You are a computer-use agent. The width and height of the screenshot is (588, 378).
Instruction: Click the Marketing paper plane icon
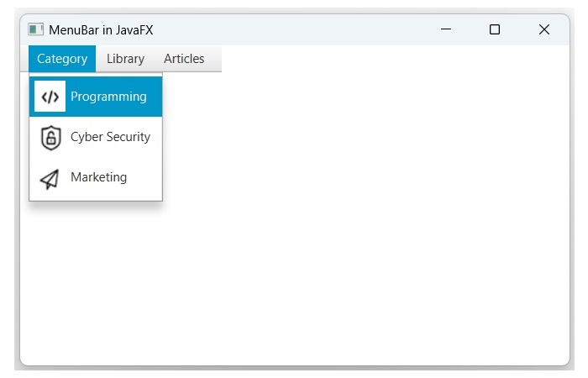click(x=50, y=178)
